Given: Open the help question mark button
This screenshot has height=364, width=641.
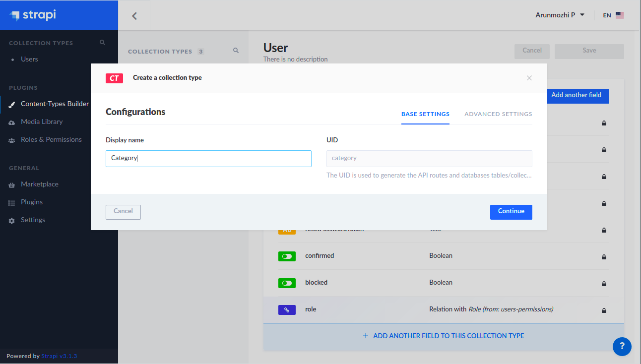Looking at the screenshot, I should coord(622,347).
